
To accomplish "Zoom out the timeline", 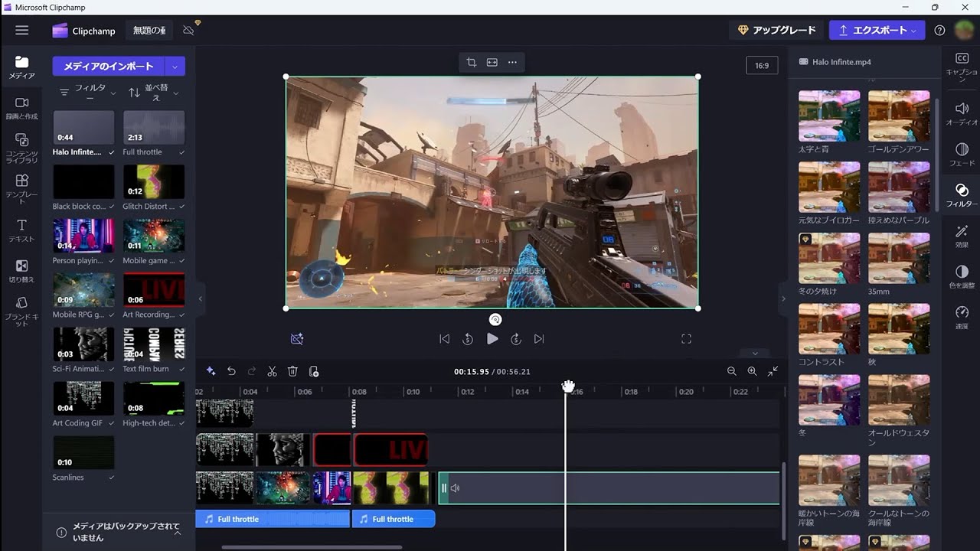I will click(731, 371).
